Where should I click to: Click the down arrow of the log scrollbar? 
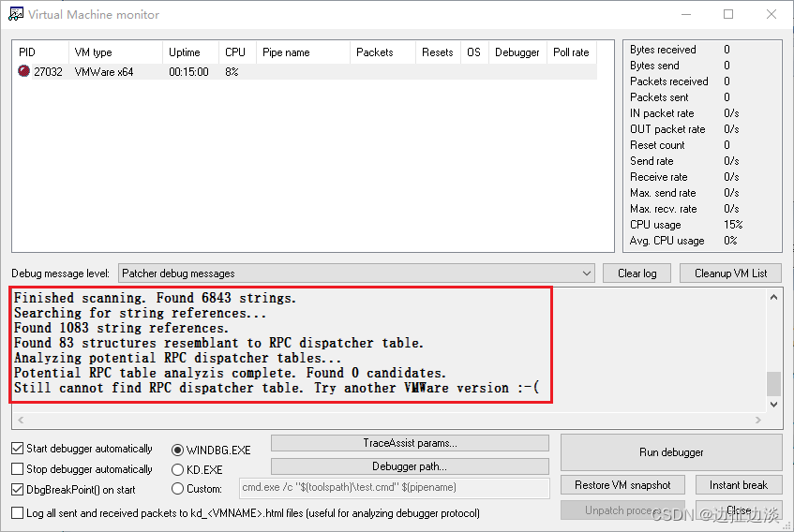point(773,404)
